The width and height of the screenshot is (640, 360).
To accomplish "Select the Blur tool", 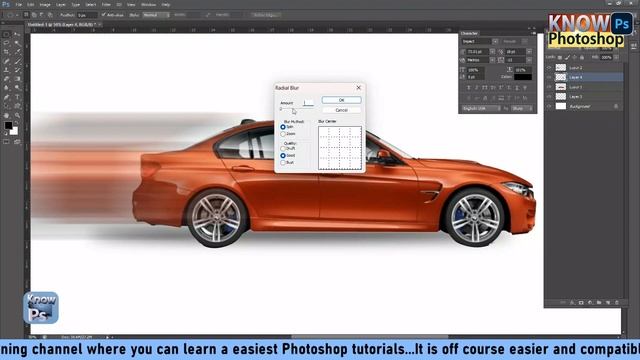I will tap(6, 87).
